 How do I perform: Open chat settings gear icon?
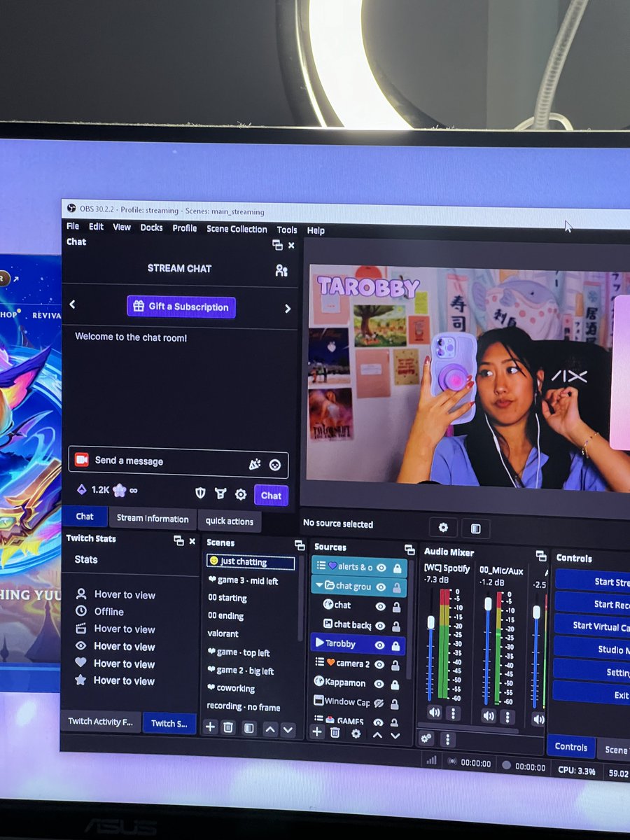pos(241,495)
